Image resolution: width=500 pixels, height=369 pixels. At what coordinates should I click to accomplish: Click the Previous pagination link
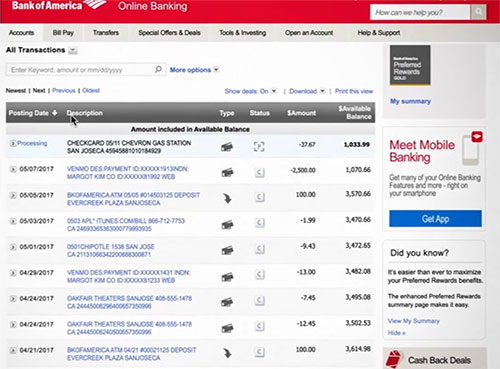[x=64, y=90]
